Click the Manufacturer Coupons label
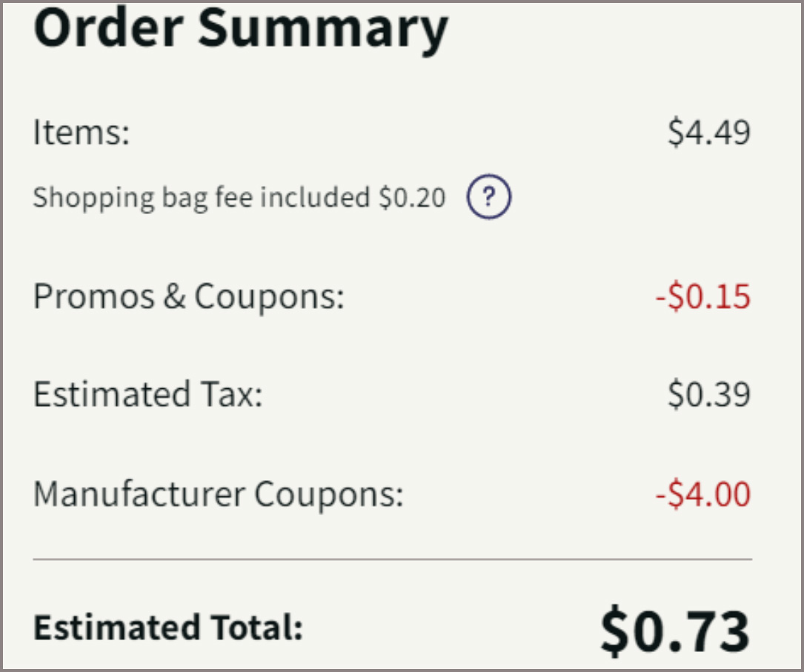Image resolution: width=804 pixels, height=672 pixels. 219,494
